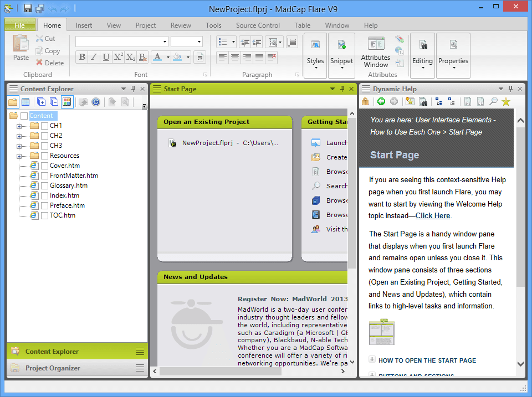532x397 pixels.
Task: Switch to the Source Control ribbon tab
Action: 258,25
